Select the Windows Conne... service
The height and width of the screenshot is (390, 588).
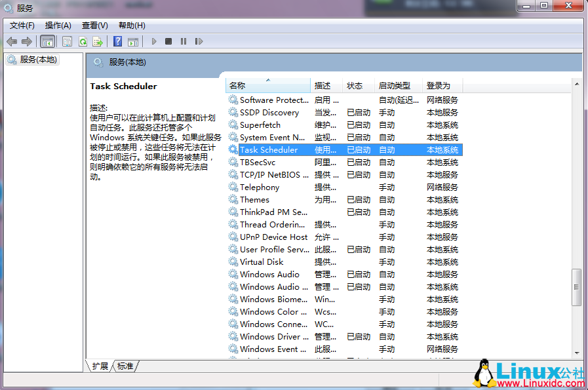274,324
